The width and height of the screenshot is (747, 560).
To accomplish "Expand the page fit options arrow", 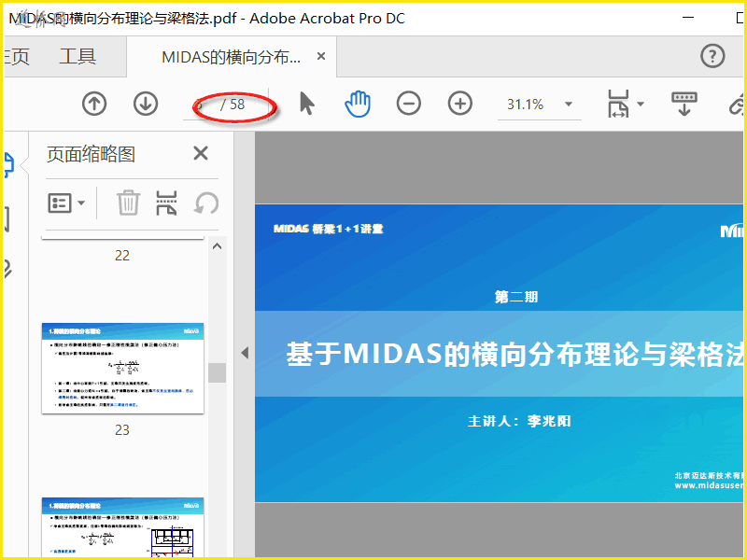I will click(641, 104).
